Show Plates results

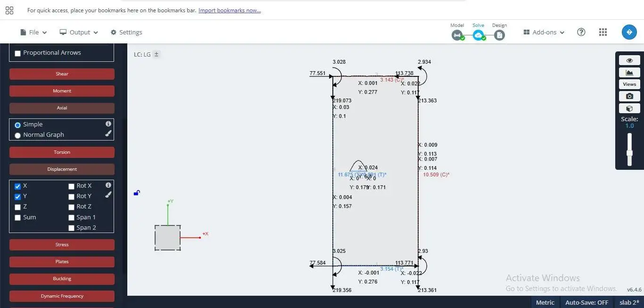62,262
